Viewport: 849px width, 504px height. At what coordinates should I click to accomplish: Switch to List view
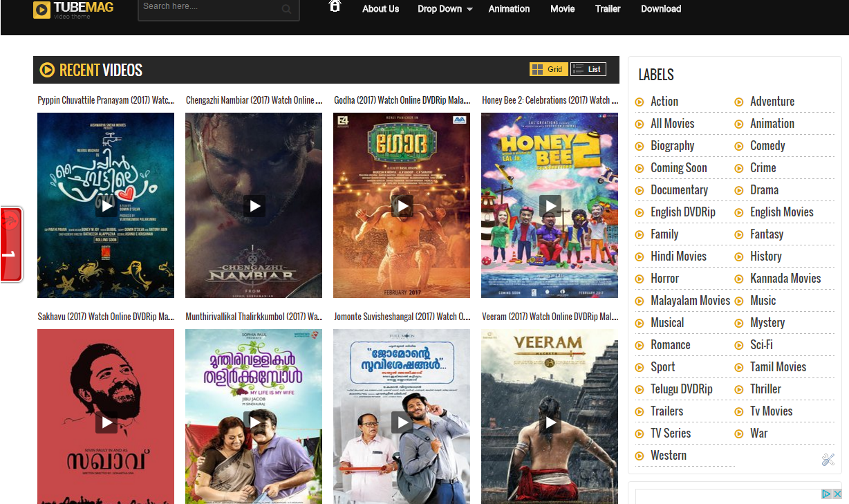point(588,69)
